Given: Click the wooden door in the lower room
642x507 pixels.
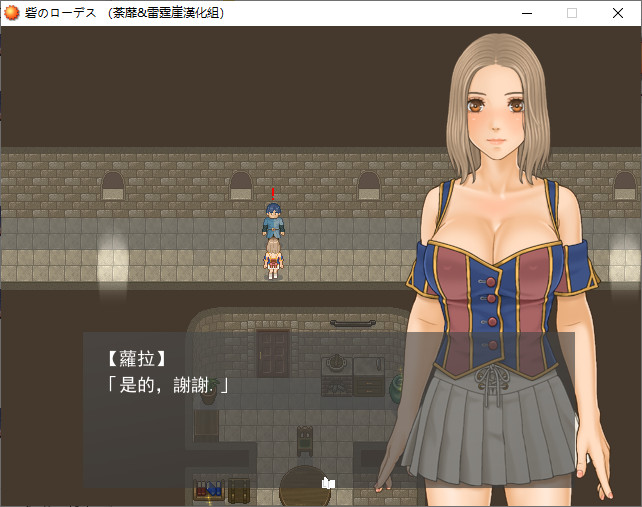Looking at the screenshot, I should tap(272, 352).
